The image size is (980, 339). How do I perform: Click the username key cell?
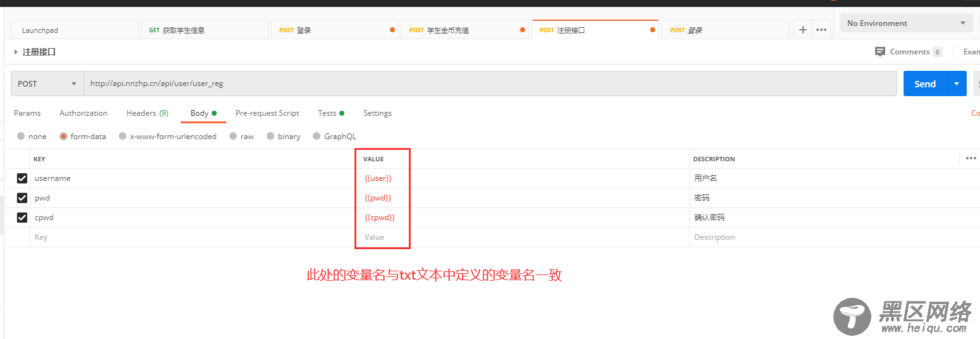point(194,178)
